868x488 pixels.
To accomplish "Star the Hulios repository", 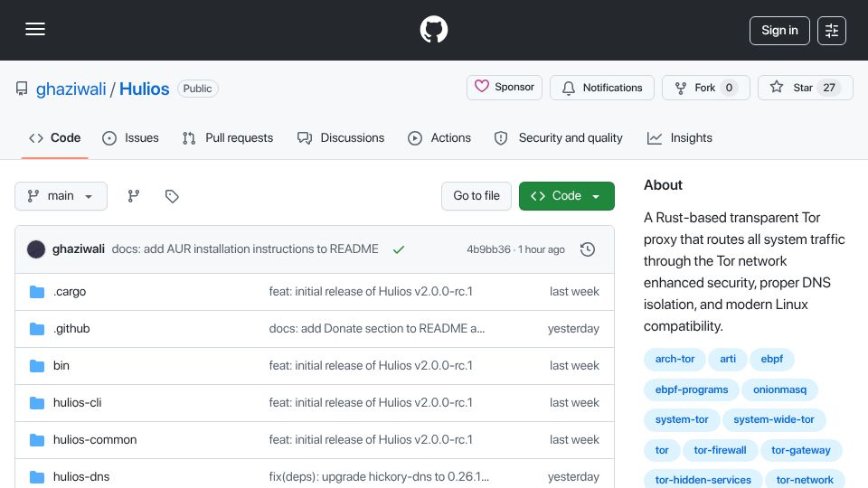I will point(805,88).
